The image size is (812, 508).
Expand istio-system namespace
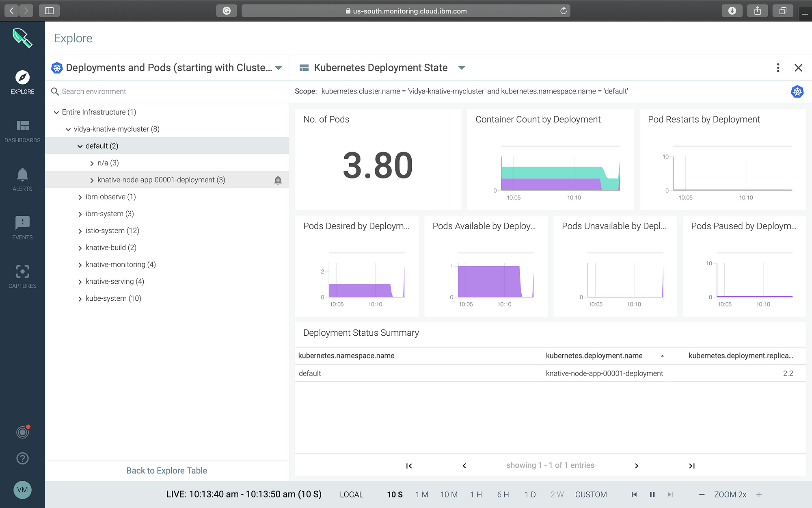click(80, 231)
